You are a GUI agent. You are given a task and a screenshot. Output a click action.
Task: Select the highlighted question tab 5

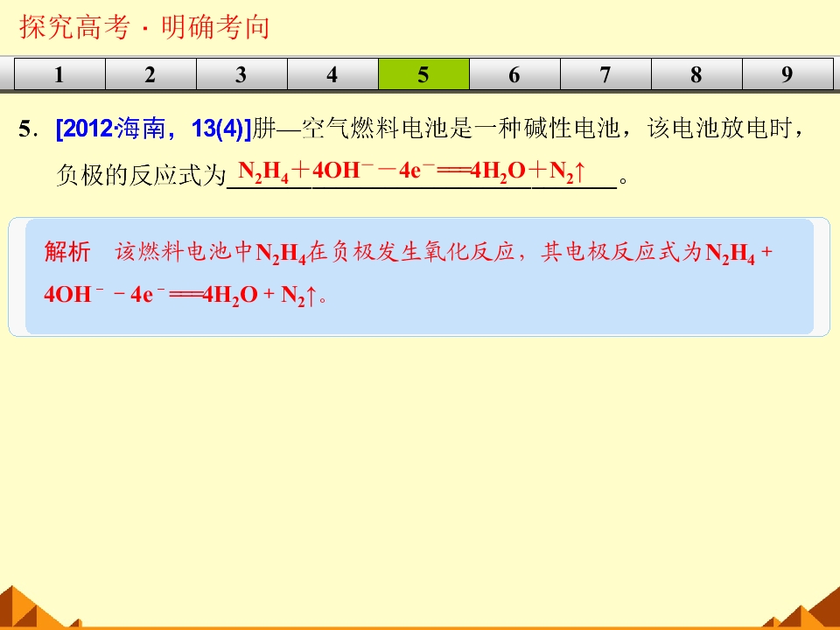coord(423,73)
